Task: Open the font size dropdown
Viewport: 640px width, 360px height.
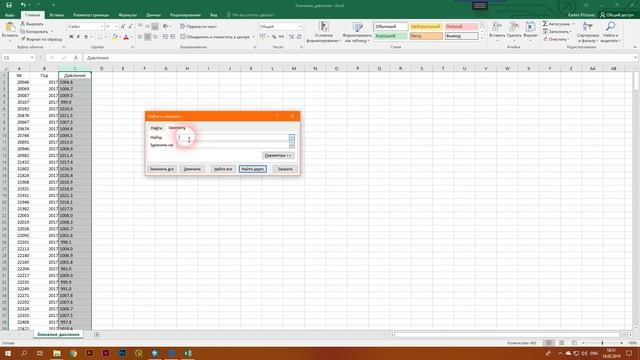Action: [116, 27]
